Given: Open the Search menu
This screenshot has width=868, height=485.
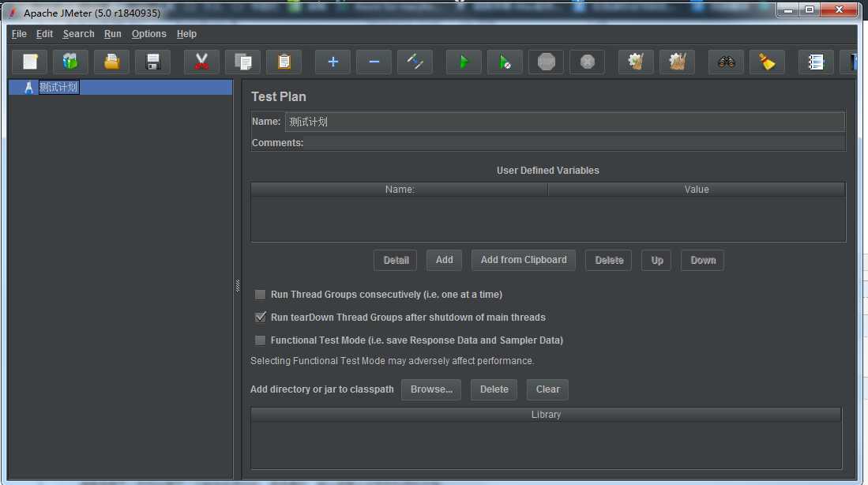Looking at the screenshot, I should point(79,34).
